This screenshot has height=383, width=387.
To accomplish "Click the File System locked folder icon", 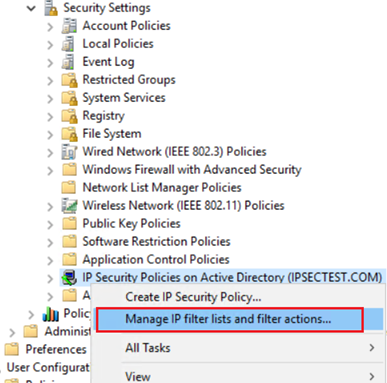I will point(69,134).
